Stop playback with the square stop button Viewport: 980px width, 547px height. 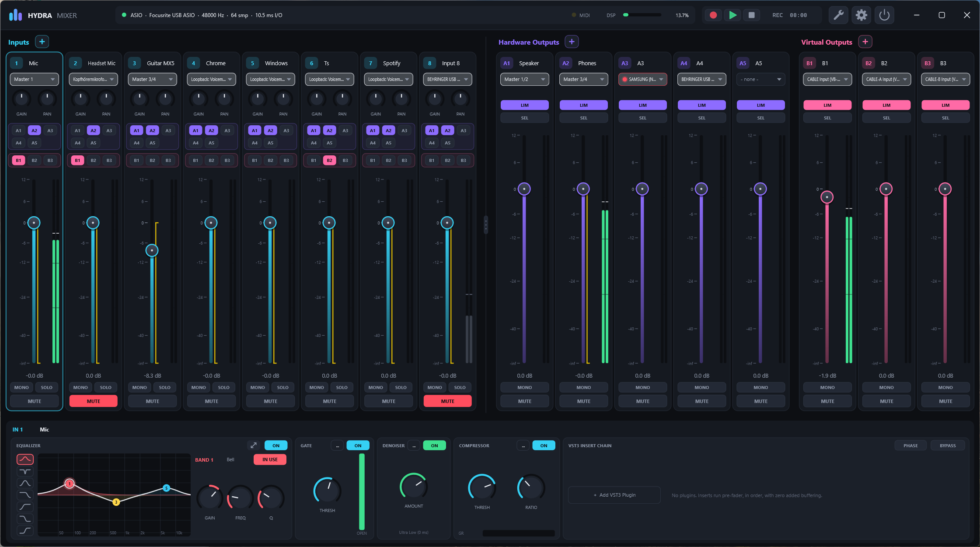point(752,15)
